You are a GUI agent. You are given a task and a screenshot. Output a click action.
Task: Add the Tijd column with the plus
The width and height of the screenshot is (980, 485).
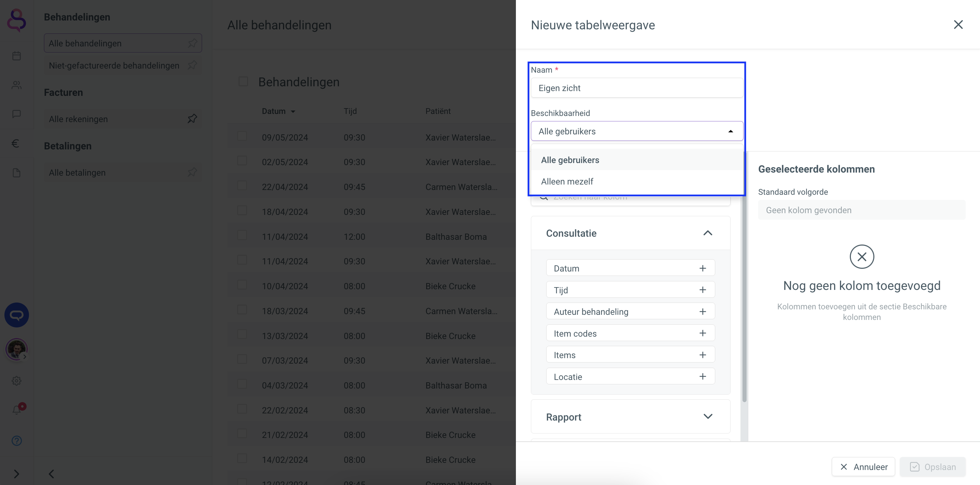tap(702, 290)
